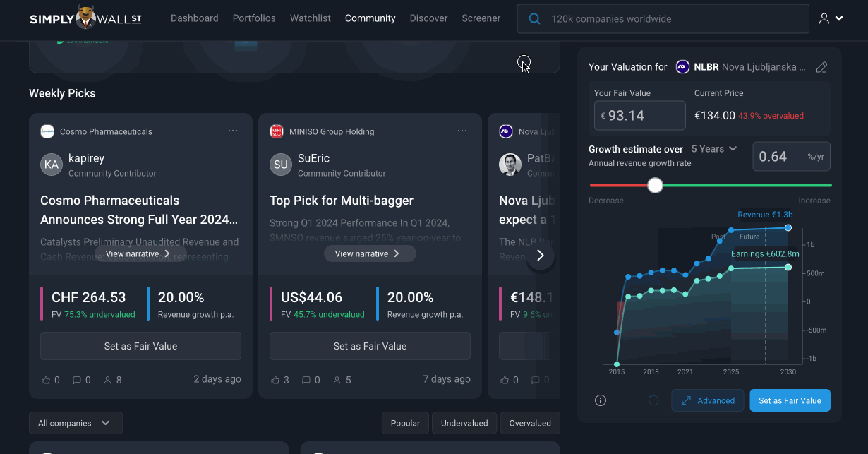Click the '2 days ago' timestamp
This screenshot has width=868, height=454.
[217, 379]
